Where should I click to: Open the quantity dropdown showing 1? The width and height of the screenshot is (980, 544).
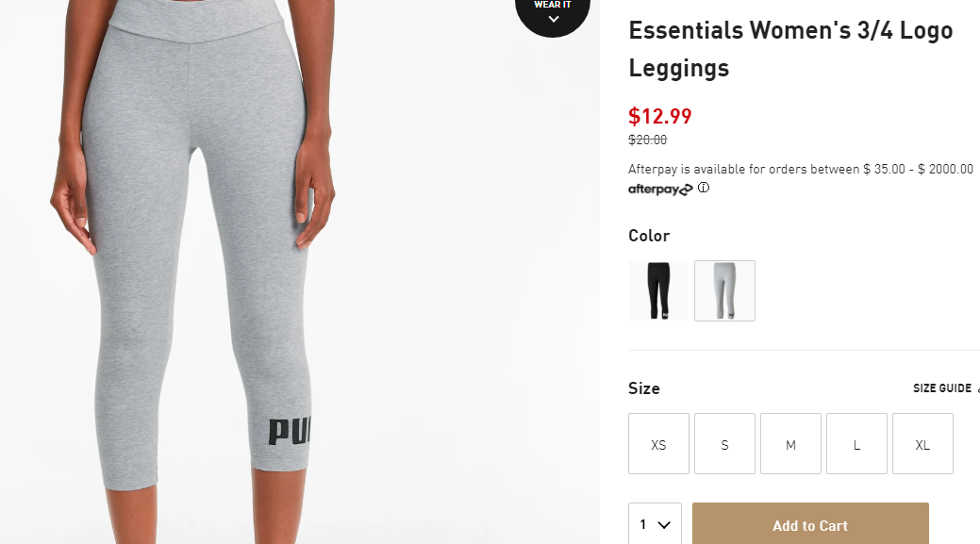coord(655,524)
